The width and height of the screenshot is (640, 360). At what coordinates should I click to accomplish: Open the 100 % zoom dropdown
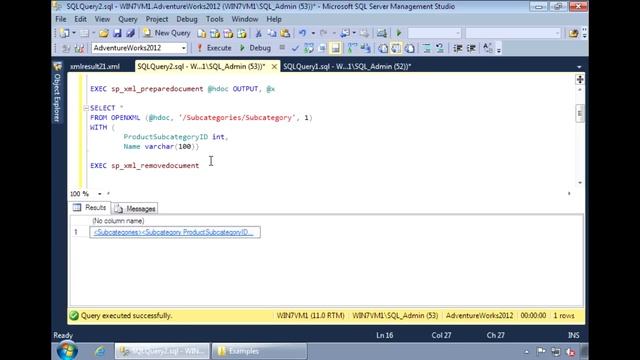point(99,194)
